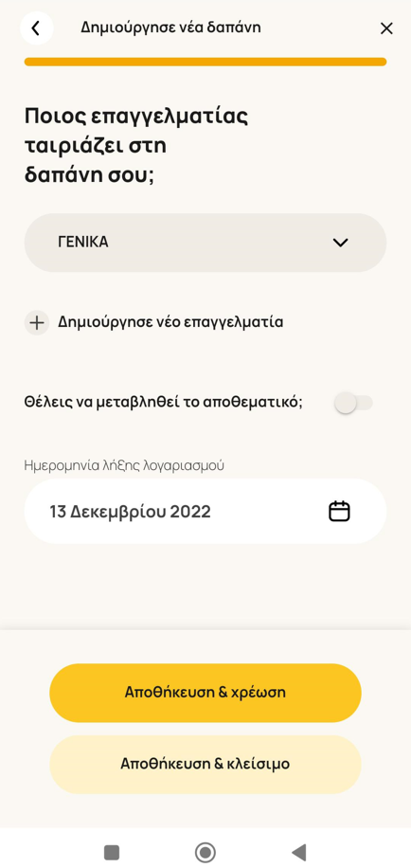Go back using the top-left arrow
The width and height of the screenshot is (411, 868).
pyautogui.click(x=37, y=28)
